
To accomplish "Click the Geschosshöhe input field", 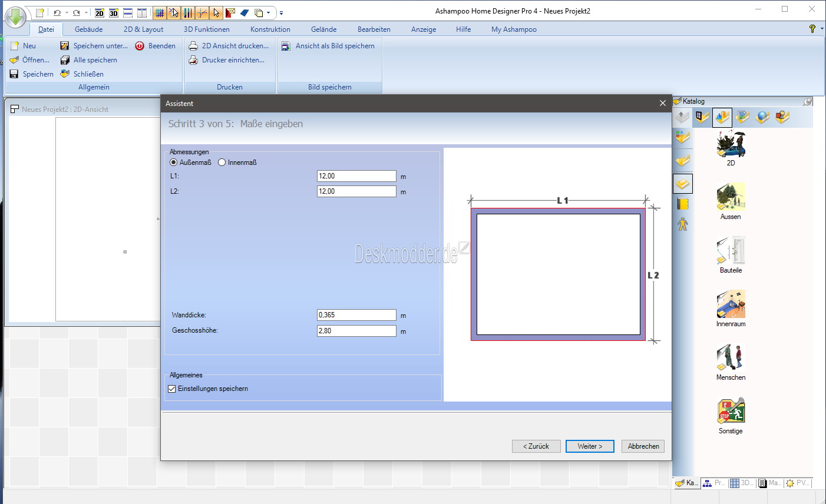I will (x=356, y=331).
